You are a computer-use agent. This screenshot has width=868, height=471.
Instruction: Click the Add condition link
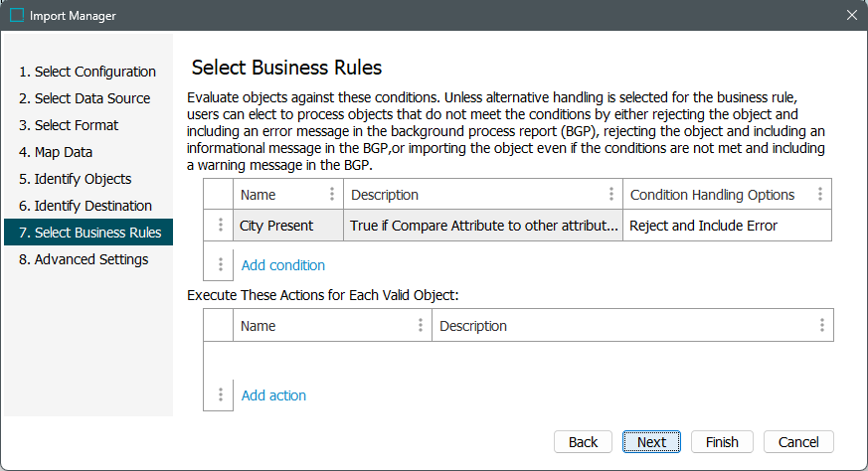(x=283, y=265)
